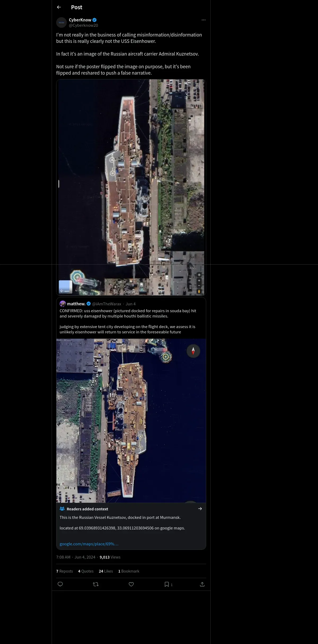The image size is (318, 644).
Task: Click the Kuznetsov docked at Murmansk note text
Action: point(120,517)
